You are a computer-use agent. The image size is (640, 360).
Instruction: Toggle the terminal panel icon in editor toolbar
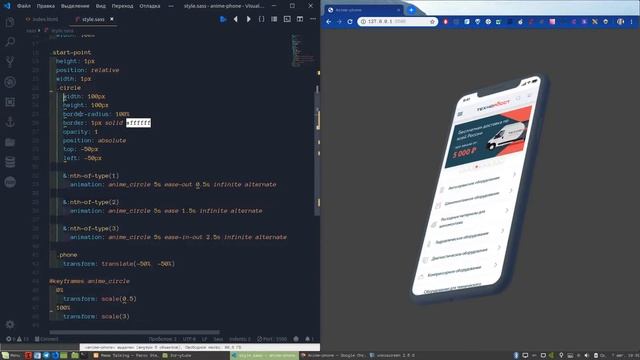click(x=287, y=19)
